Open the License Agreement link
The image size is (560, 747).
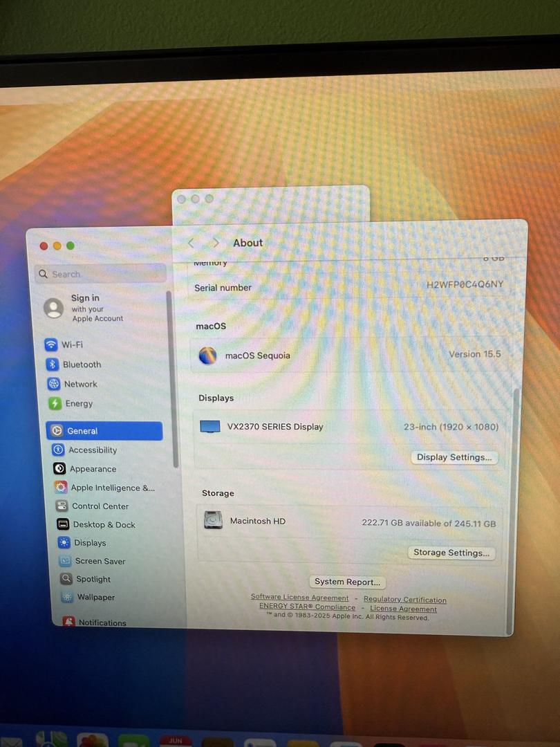pyautogui.click(x=403, y=609)
